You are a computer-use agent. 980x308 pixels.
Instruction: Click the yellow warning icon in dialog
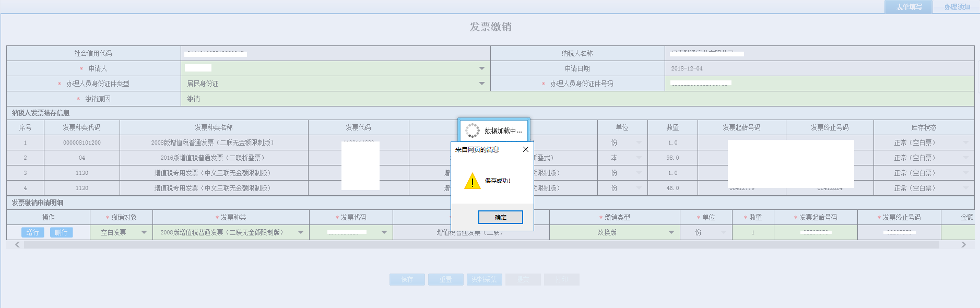(472, 181)
